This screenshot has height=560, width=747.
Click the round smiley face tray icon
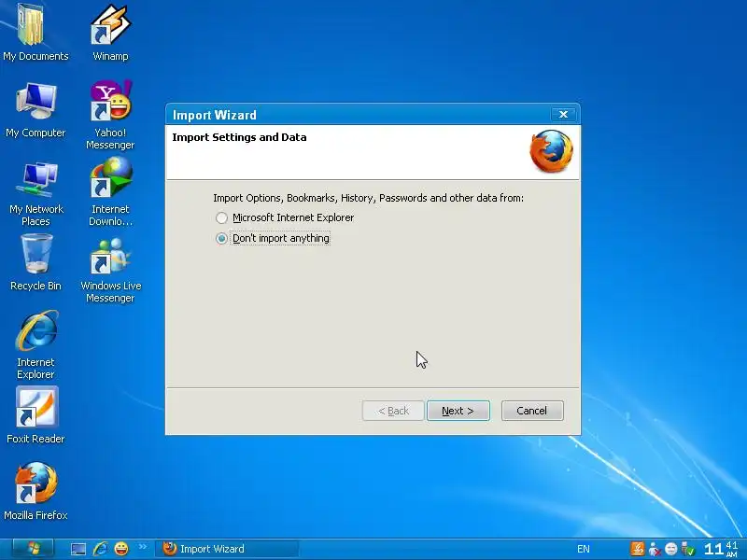[x=670, y=549]
